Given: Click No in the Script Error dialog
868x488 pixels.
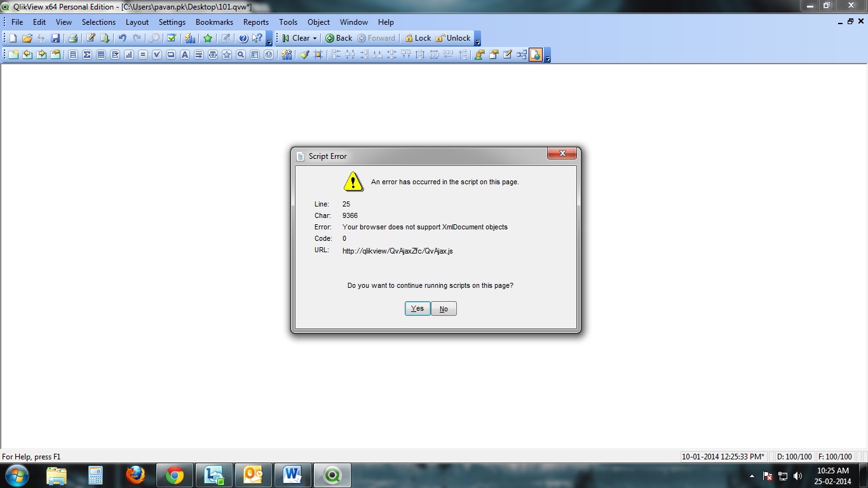Looking at the screenshot, I should pos(444,309).
